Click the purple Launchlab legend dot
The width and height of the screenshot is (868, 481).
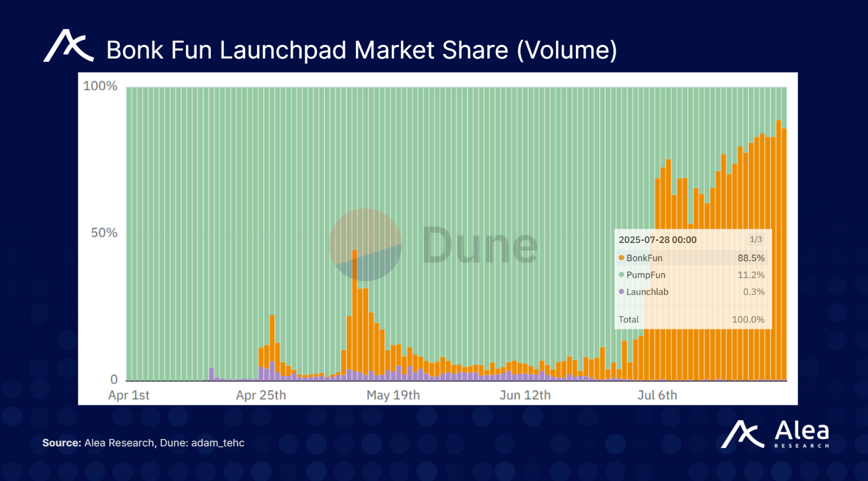tap(621, 292)
